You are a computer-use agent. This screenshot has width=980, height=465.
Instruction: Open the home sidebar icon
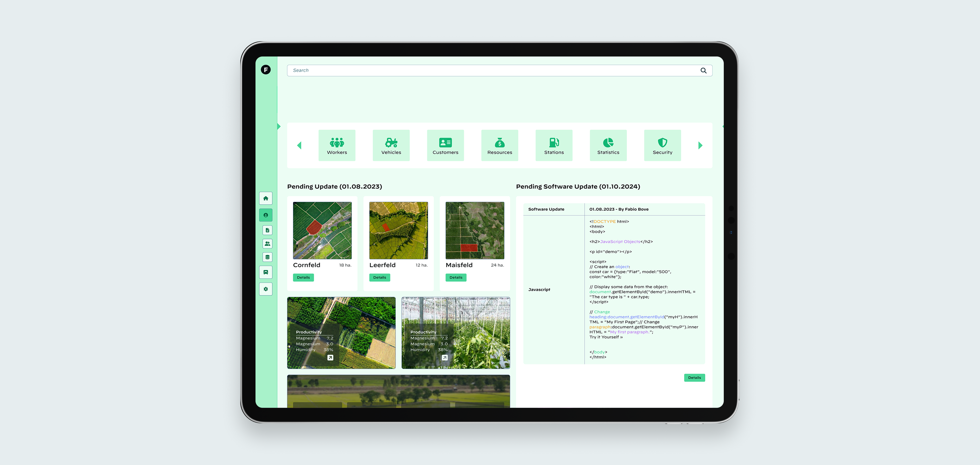point(266,198)
